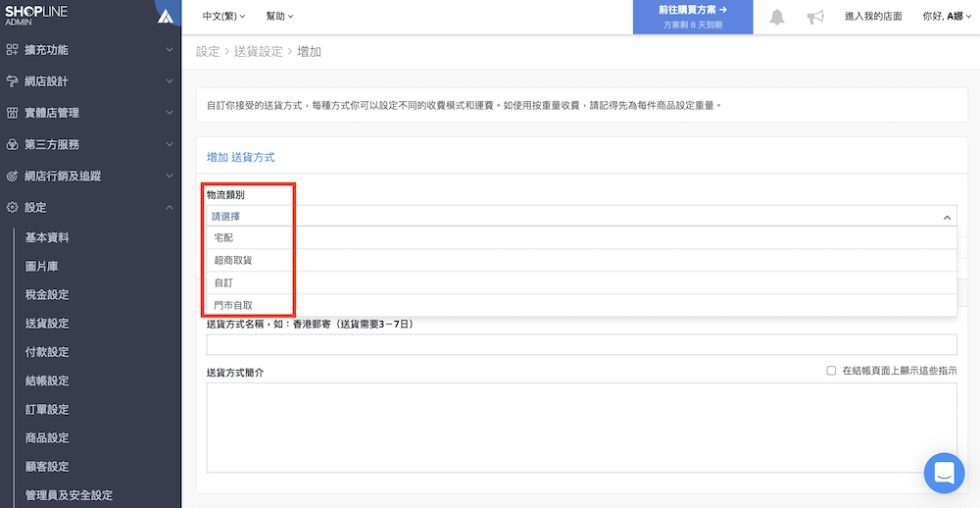Select 門市自取 option
Screen dimensions: 980x508
[233, 306]
